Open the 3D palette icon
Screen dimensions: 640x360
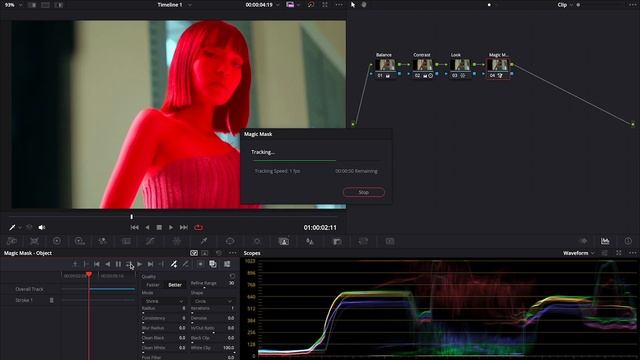click(x=390, y=241)
